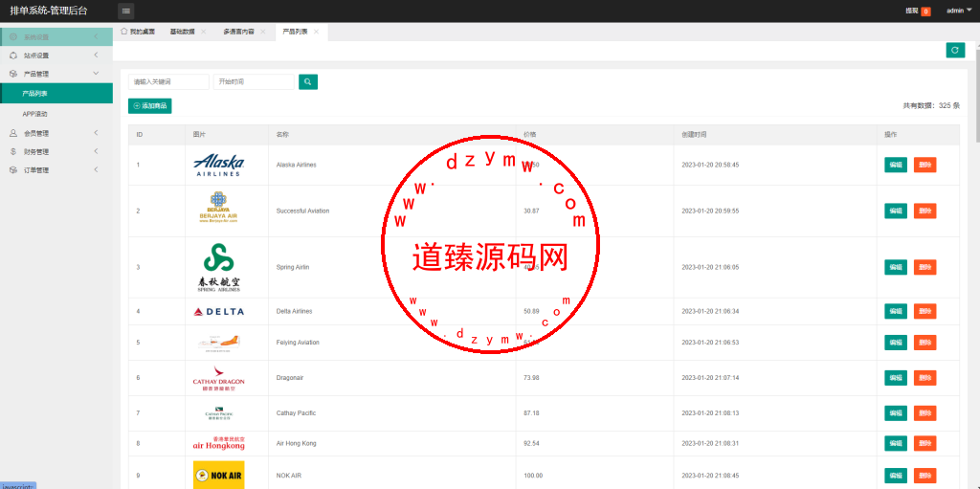Click the Cathay Pacific logo thumbnail
Screen dimensions: 980x489
(x=219, y=413)
